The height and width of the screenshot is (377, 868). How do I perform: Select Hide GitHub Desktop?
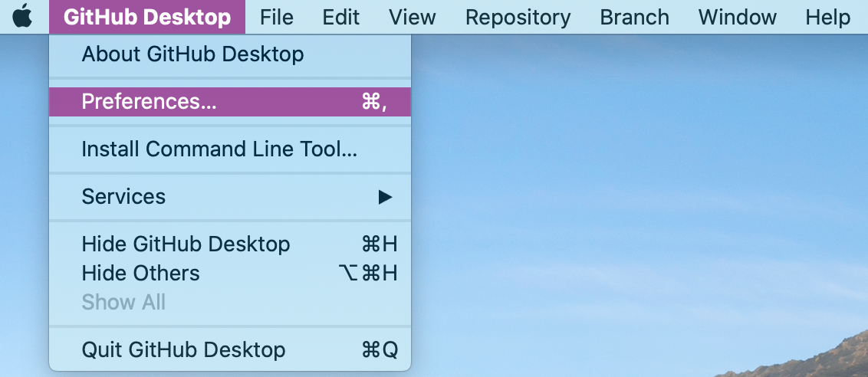click(x=186, y=244)
